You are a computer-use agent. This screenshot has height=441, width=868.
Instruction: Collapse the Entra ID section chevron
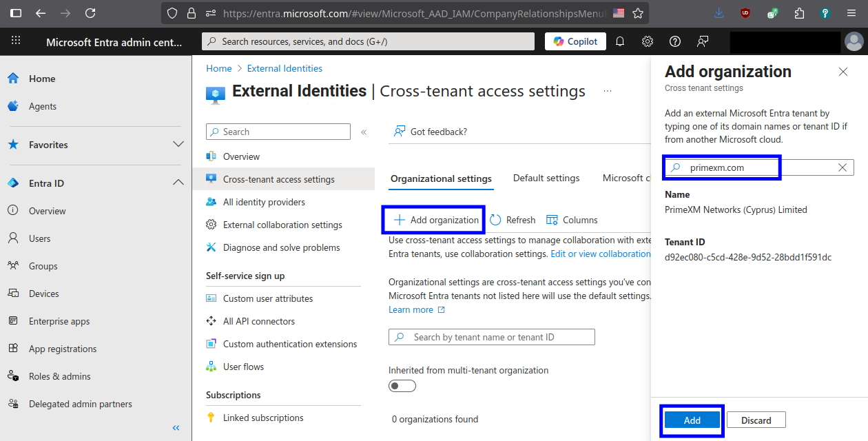178,183
